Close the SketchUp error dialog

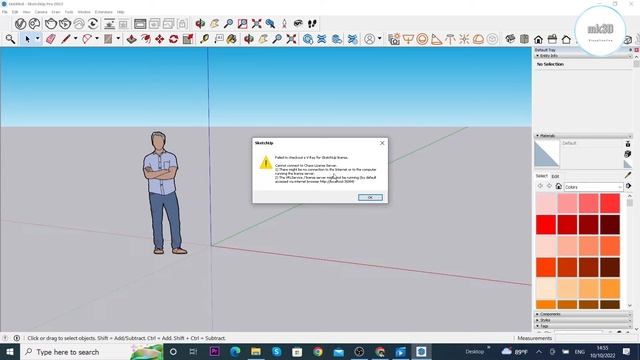click(382, 143)
